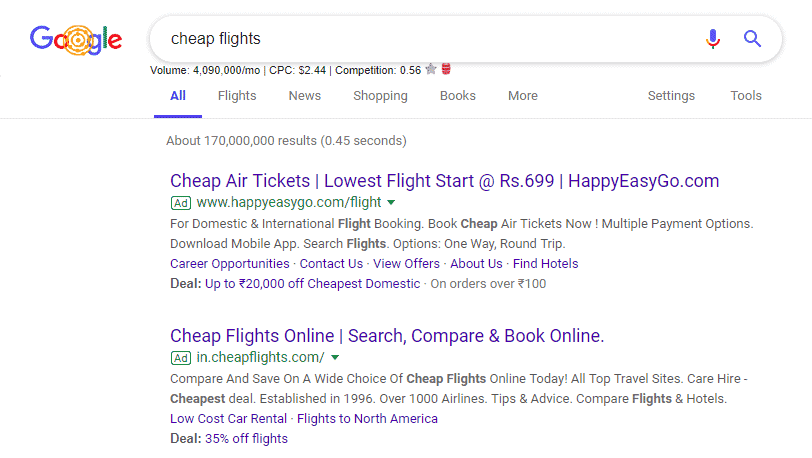The width and height of the screenshot is (812, 458).
Task: Expand dropdown arrow next to in.cheapflights.com
Action: coord(335,357)
